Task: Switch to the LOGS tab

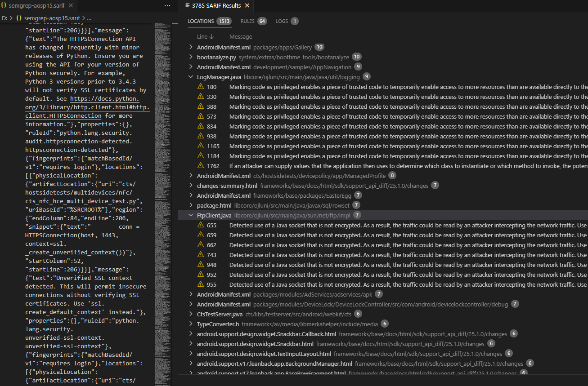Action: [282, 21]
